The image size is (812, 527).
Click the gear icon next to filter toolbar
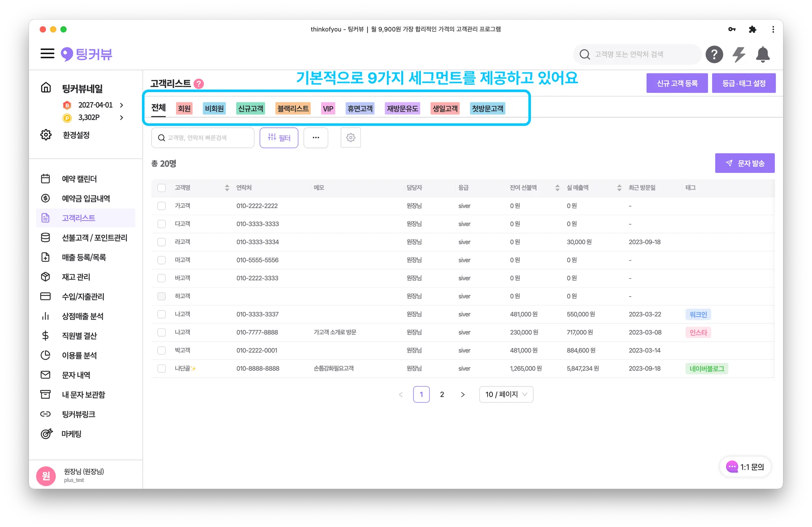coord(350,138)
